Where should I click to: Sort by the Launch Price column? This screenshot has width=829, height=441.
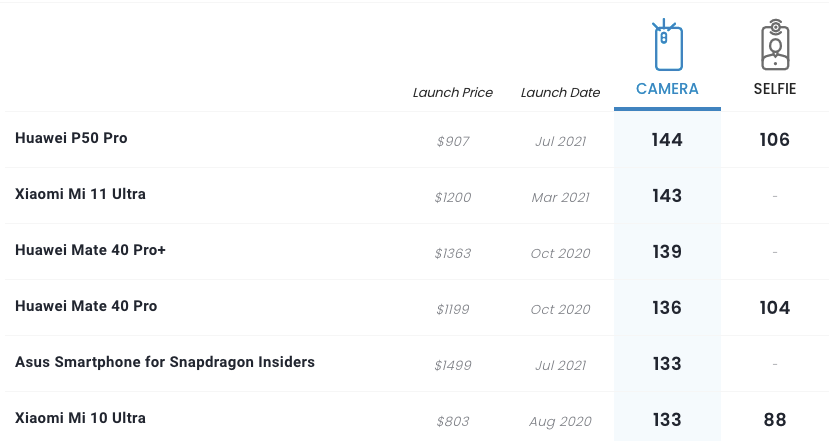pyautogui.click(x=453, y=93)
